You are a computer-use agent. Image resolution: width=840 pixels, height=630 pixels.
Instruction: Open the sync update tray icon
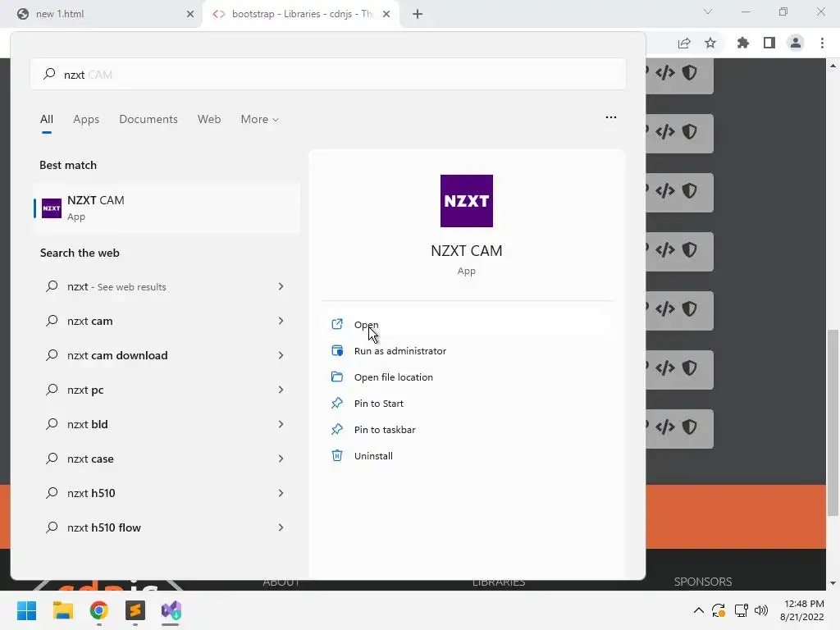click(719, 610)
